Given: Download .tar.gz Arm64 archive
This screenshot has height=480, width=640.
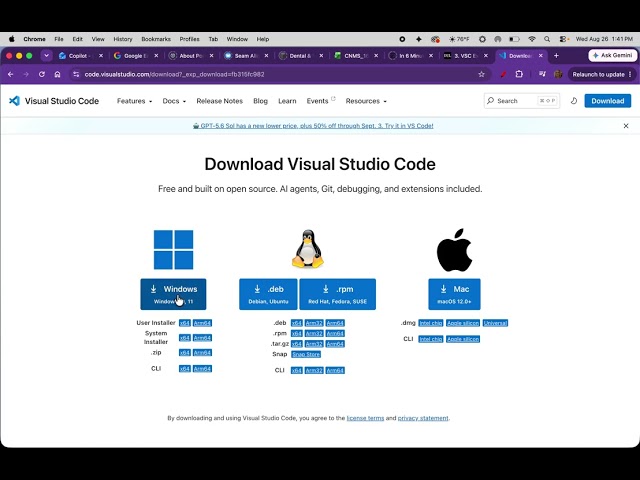Looking at the screenshot, I should click(335, 344).
